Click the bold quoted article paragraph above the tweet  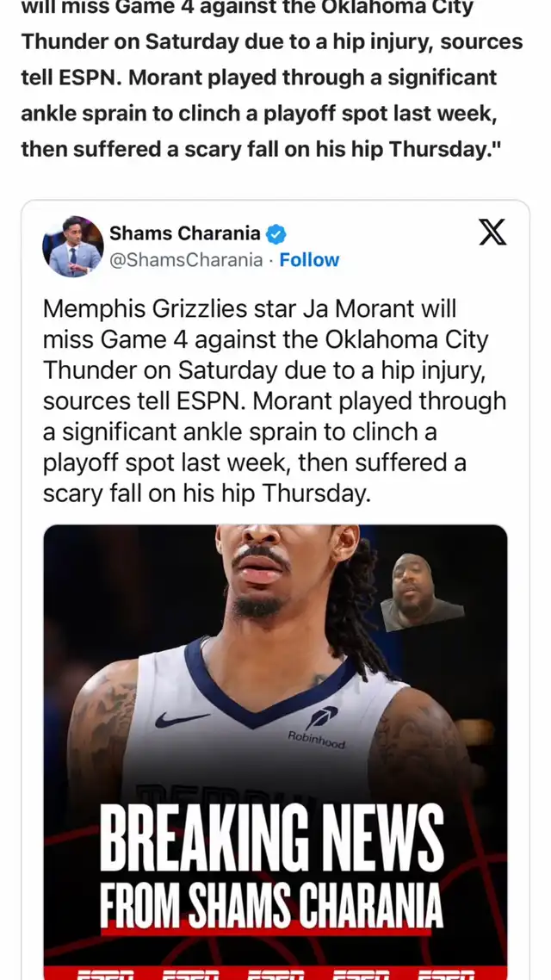point(272,78)
